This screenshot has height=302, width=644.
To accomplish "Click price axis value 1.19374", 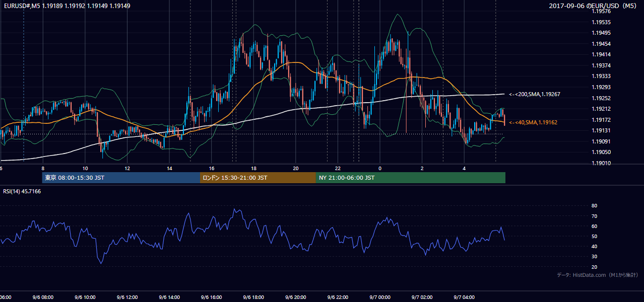I will (601, 65).
